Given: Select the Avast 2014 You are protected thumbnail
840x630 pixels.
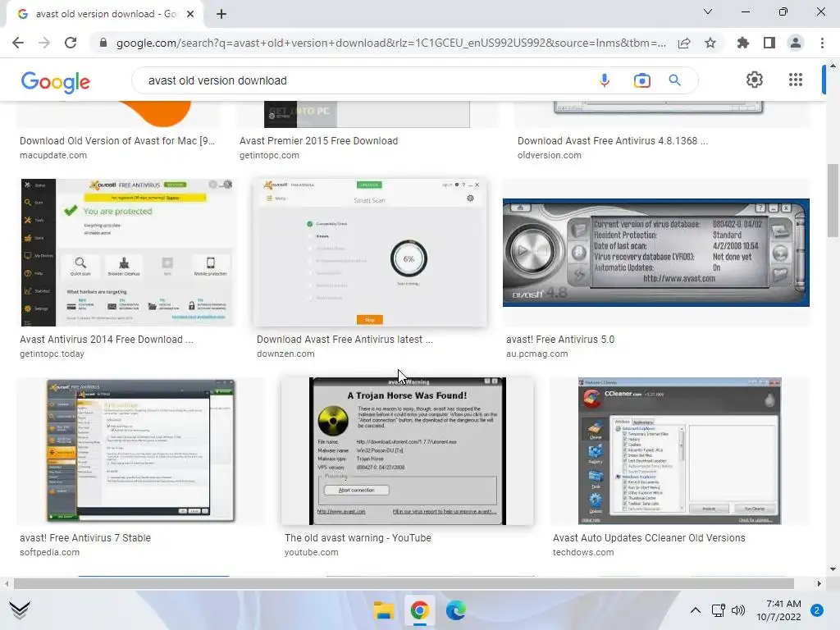Looking at the screenshot, I should (x=127, y=253).
